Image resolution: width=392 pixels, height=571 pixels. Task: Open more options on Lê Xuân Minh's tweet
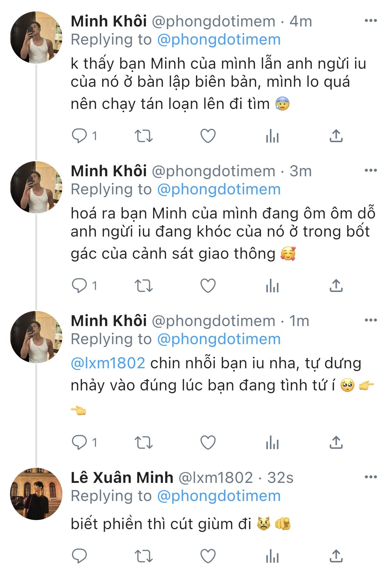click(371, 477)
